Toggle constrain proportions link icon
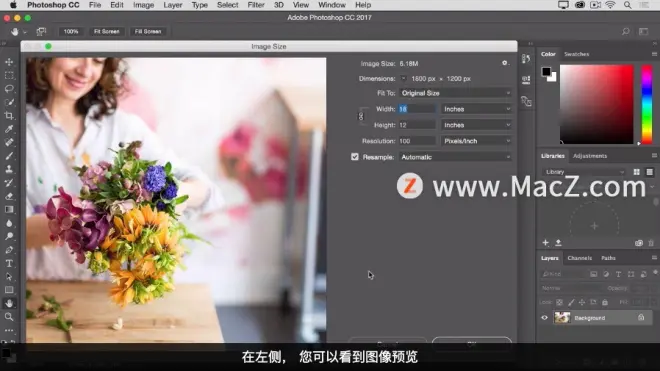Viewport: 660px width, 371px height. pos(361,117)
